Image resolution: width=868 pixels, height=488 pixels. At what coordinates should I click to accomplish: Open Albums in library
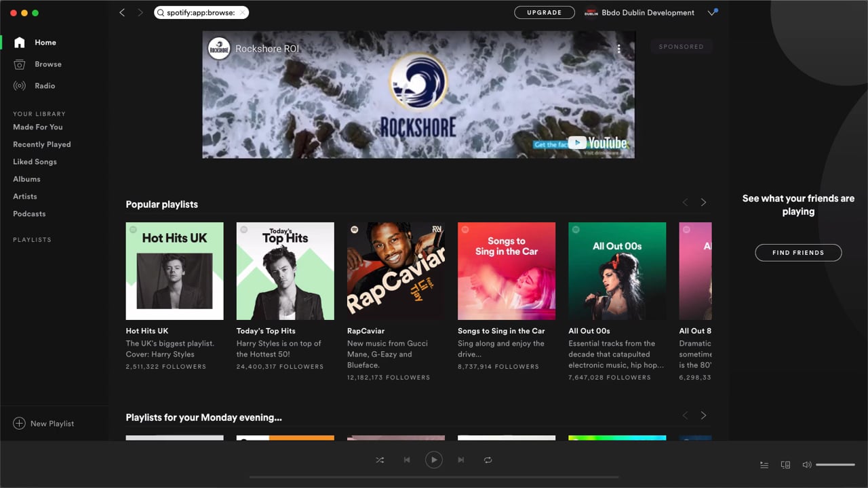coord(26,179)
